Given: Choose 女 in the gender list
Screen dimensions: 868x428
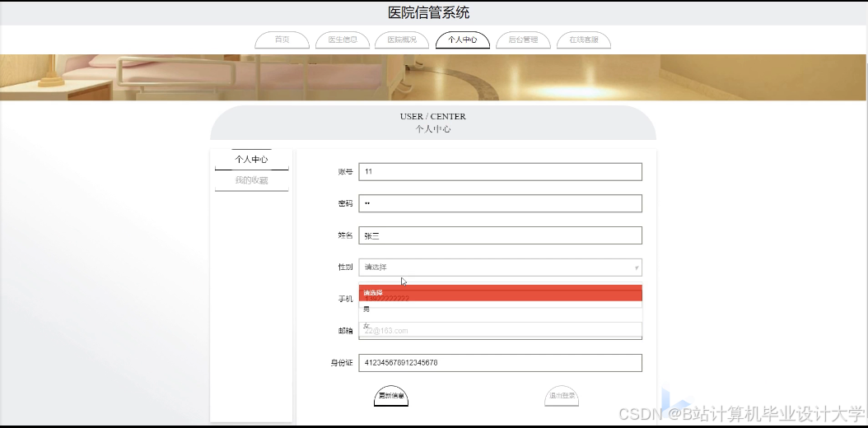Looking at the screenshot, I should pos(501,326).
